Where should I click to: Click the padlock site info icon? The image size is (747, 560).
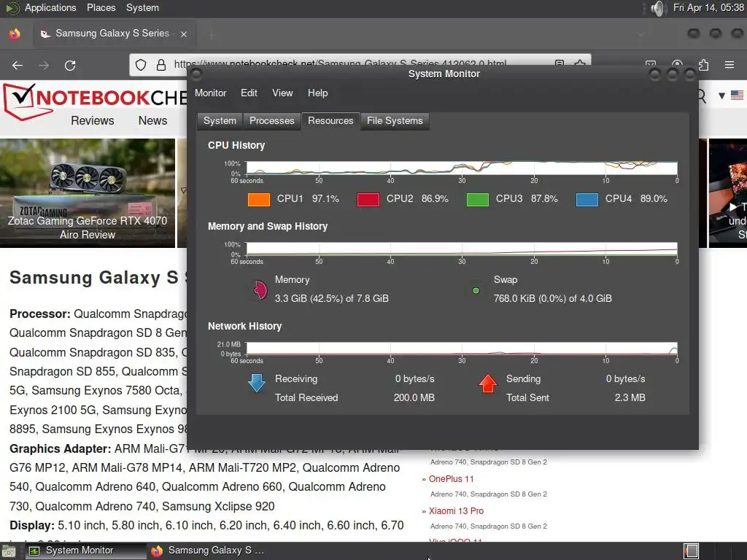click(x=161, y=65)
